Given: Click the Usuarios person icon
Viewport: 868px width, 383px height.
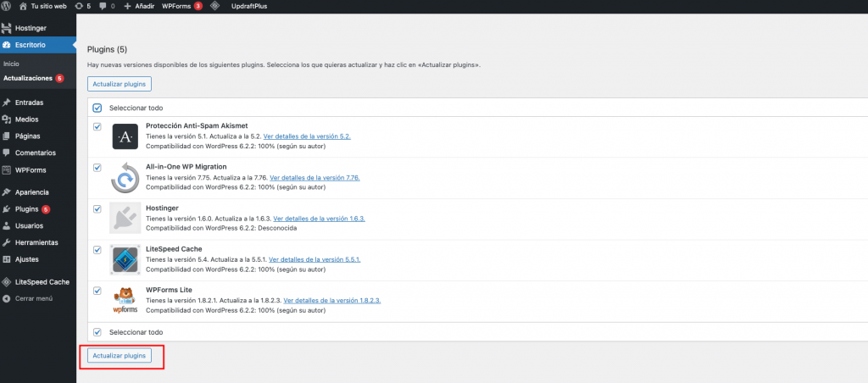Looking at the screenshot, I should 7,225.
